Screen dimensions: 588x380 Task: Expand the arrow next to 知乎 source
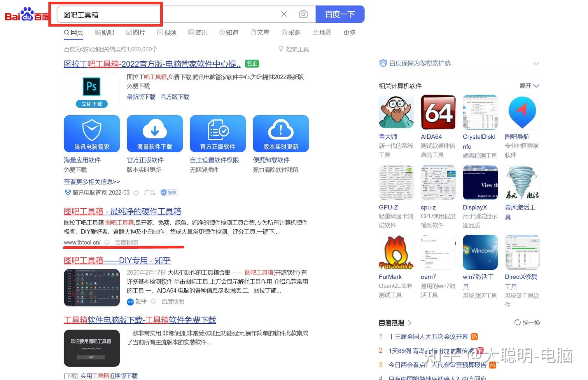click(x=153, y=301)
